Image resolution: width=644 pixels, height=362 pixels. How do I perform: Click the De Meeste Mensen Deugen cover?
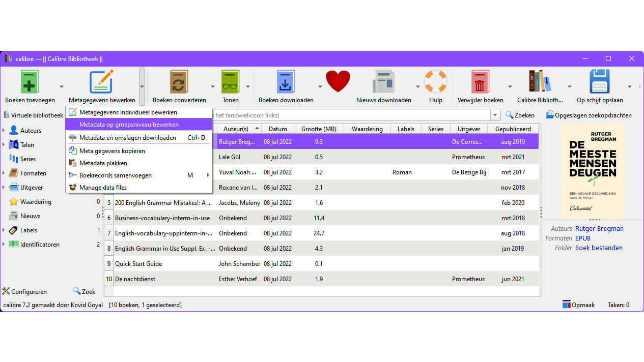tap(593, 171)
